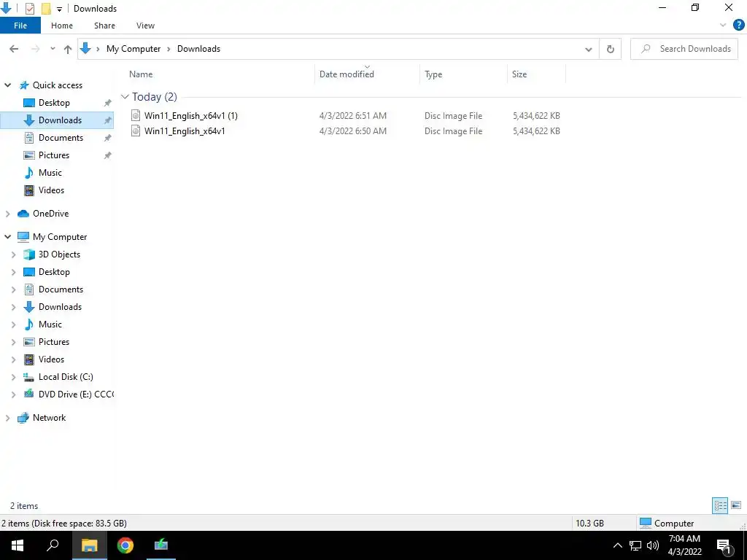This screenshot has height=560, width=747.
Task: Open the Windows Start menu
Action: coord(18,545)
